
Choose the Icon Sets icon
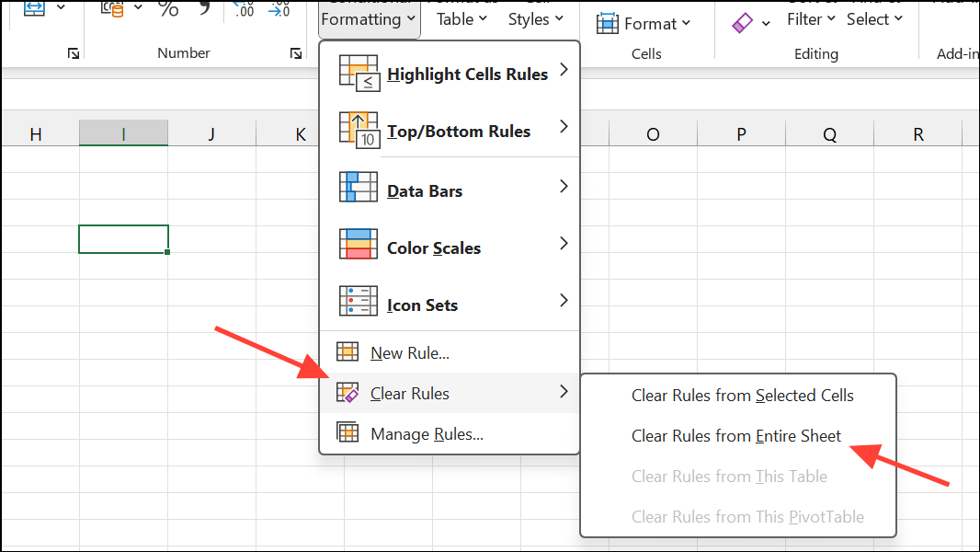click(359, 302)
